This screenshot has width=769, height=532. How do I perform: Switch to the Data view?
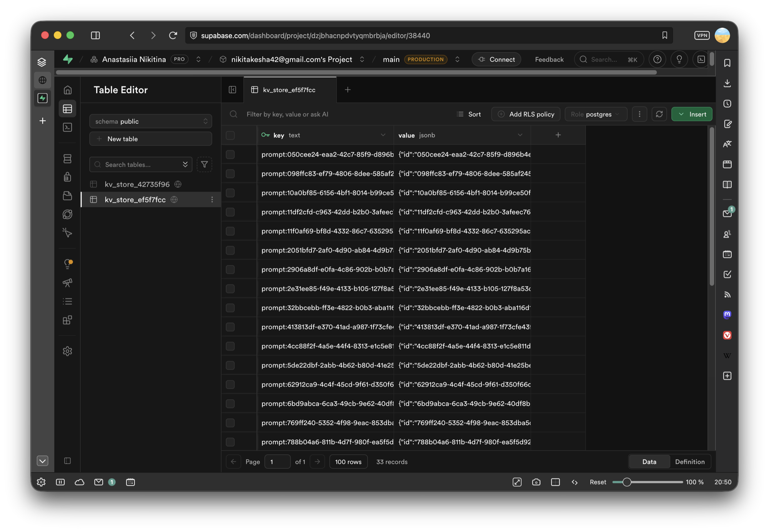[x=649, y=462]
